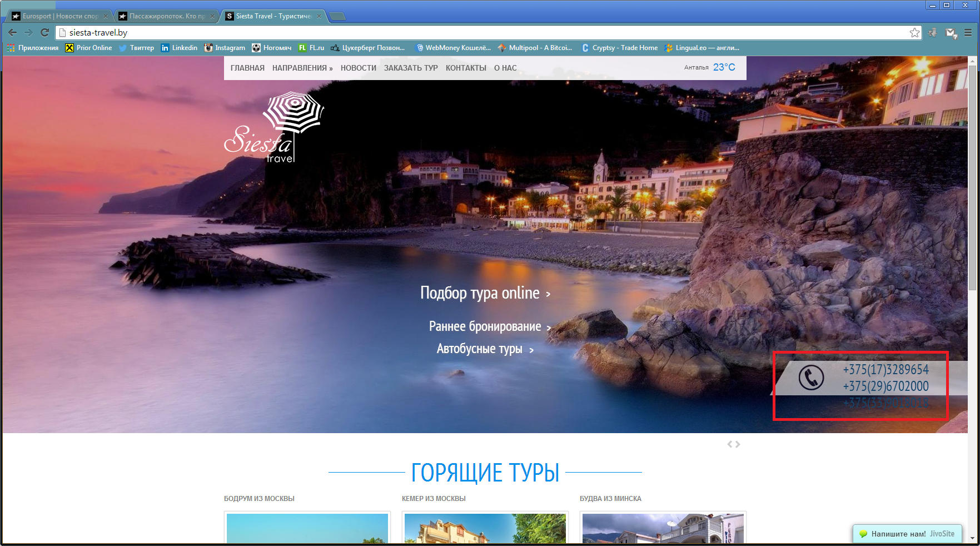Click the Анталья 23°C weather widget
This screenshot has width=980, height=546.
click(709, 67)
